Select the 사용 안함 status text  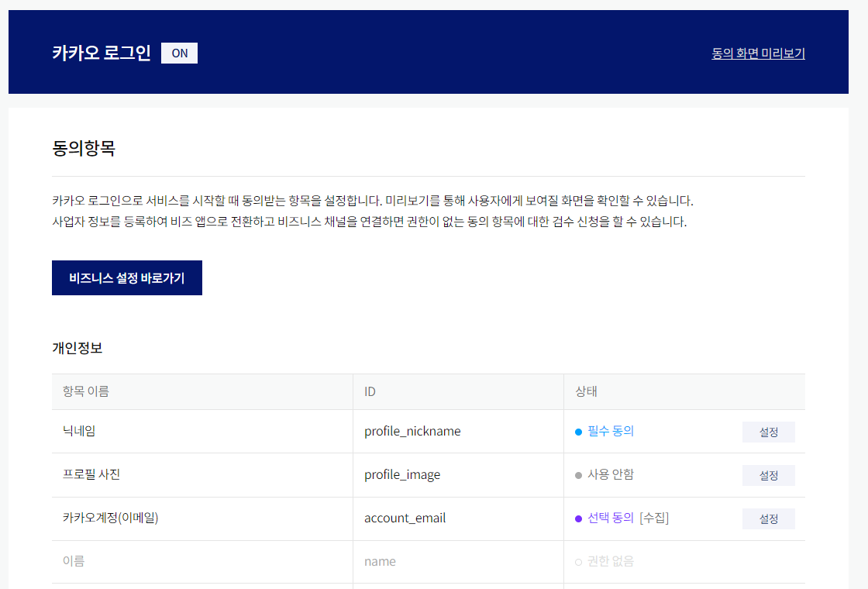click(x=611, y=474)
